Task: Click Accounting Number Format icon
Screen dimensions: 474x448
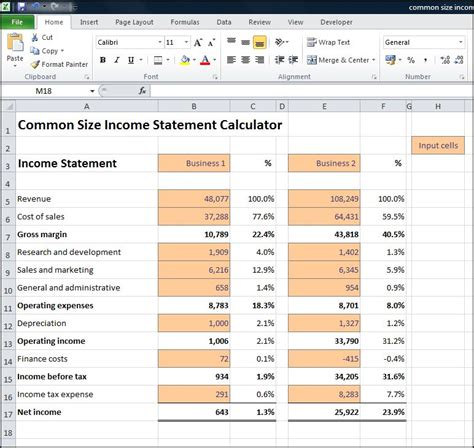Action: [x=390, y=60]
